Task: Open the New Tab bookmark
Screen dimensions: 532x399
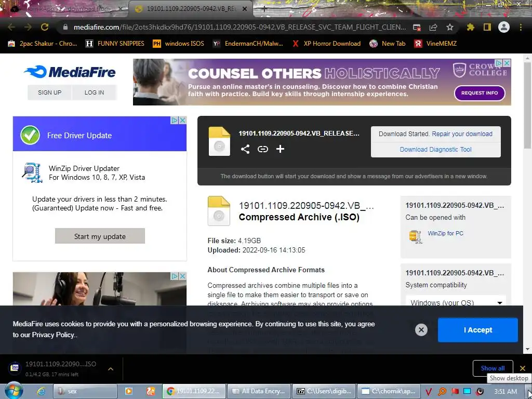Action: (388, 44)
